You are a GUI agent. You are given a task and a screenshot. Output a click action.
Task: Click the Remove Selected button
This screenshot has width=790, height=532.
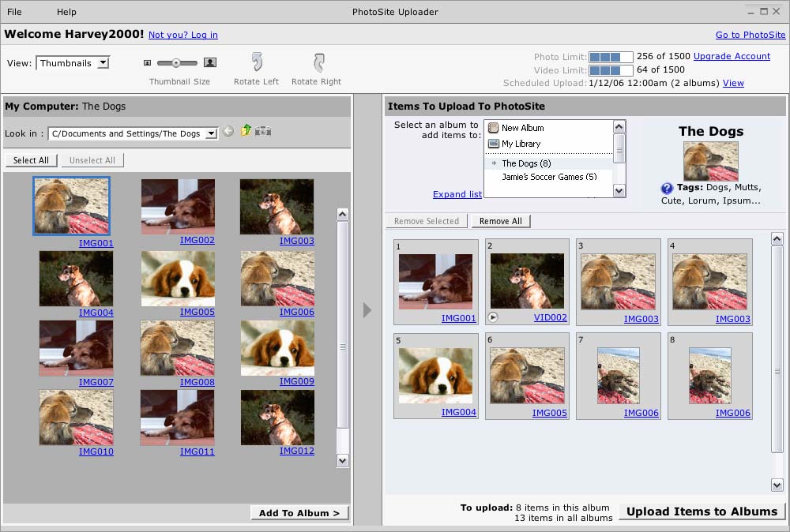pyautogui.click(x=427, y=221)
